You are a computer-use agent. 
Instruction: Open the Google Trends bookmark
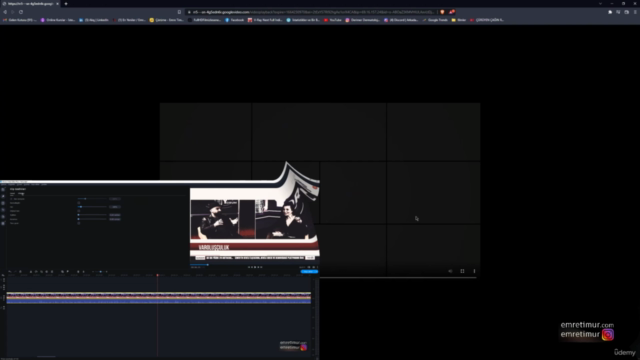[435, 20]
